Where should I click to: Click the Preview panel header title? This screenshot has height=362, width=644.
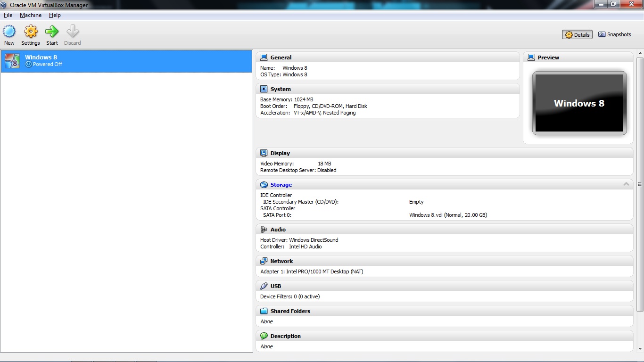pyautogui.click(x=548, y=58)
